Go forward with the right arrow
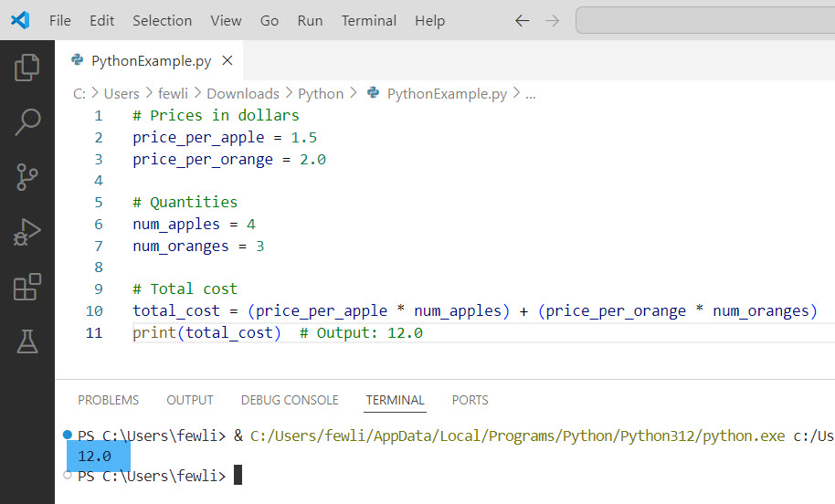This screenshot has height=504, width=835. point(552,21)
